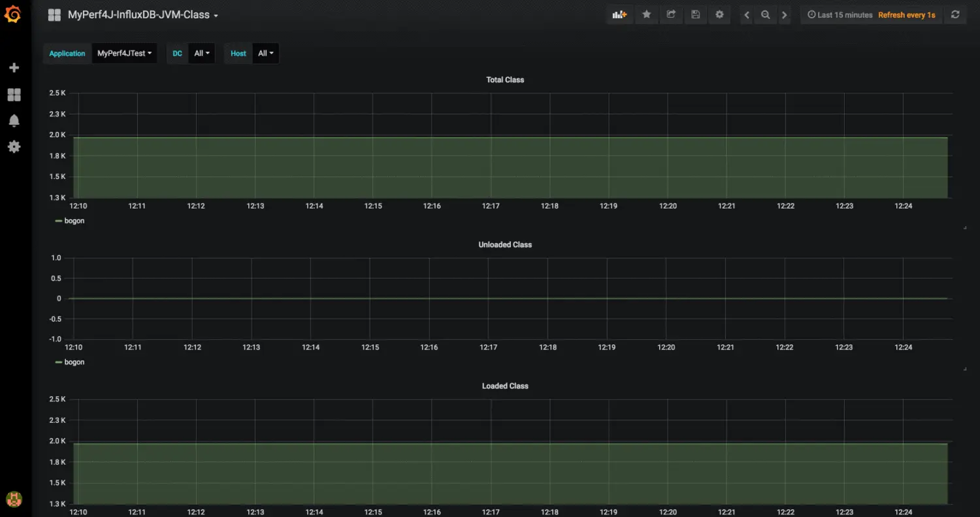Open the Create plus menu in sidebar
Screen dimensions: 980x517
click(x=14, y=68)
